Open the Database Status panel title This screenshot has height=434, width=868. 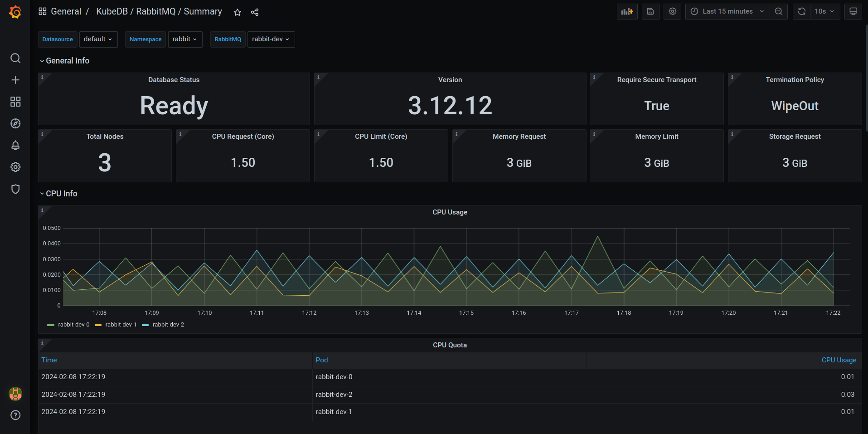pos(174,80)
